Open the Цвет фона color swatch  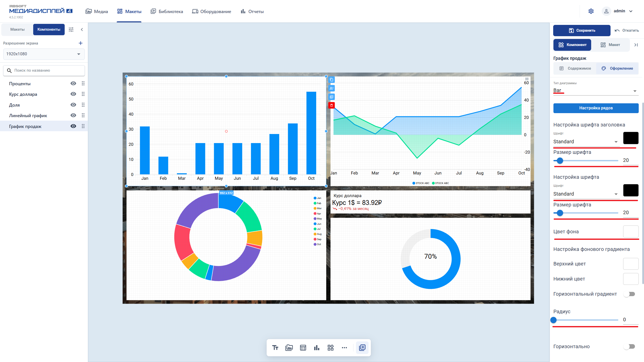point(631,232)
